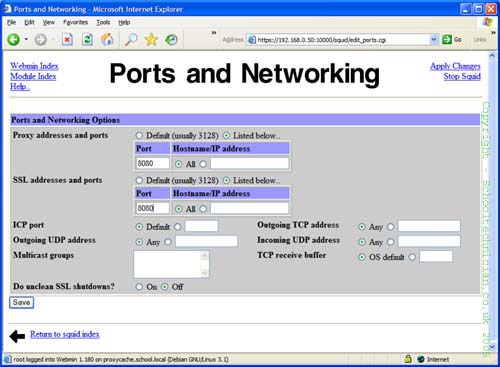Open the Help menu

point(124,22)
